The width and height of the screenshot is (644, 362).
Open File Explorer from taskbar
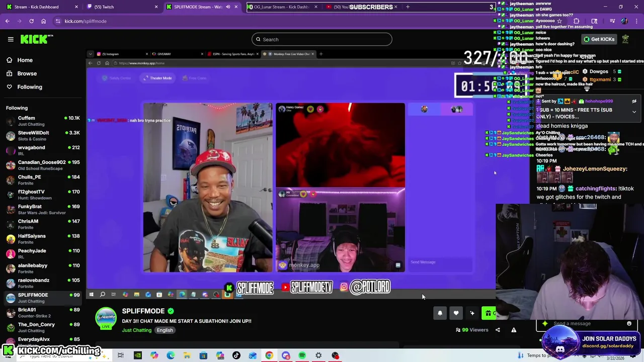point(187,356)
